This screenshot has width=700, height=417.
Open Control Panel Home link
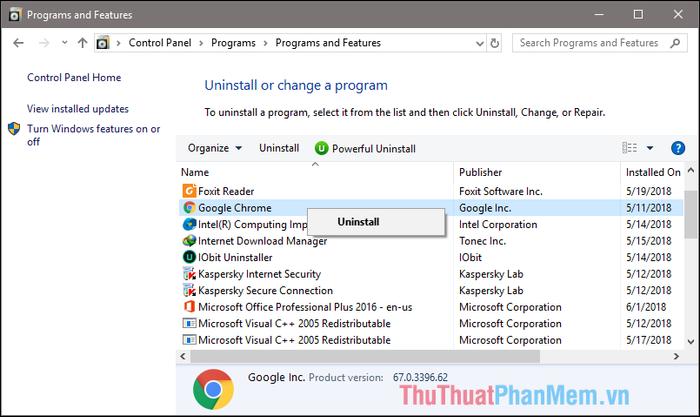click(74, 78)
